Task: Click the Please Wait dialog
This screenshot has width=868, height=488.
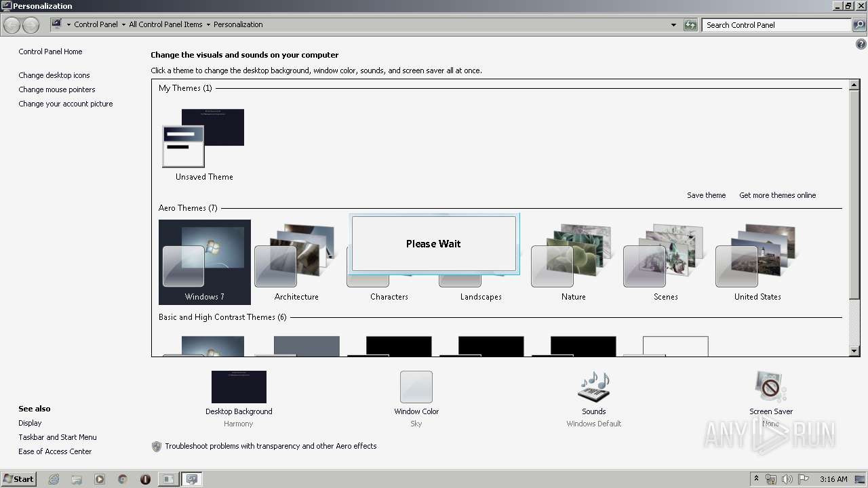Action: 434,244
